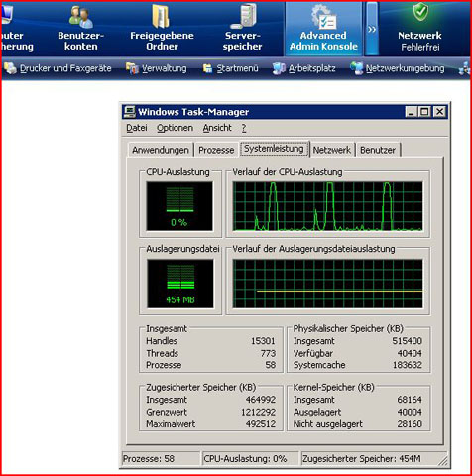Click the Prozesse value 58 in Insgesamt

pyautogui.click(x=271, y=365)
